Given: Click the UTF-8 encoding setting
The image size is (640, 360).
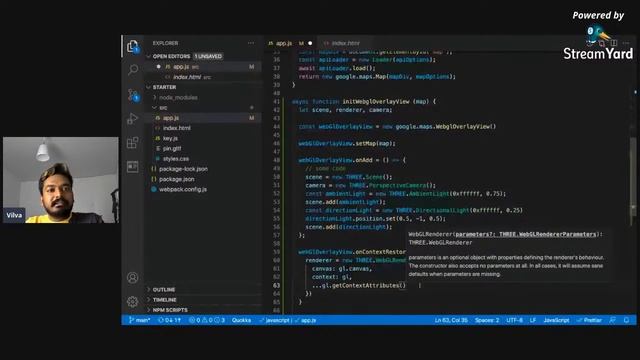Looking at the screenshot, I should pos(514,320).
